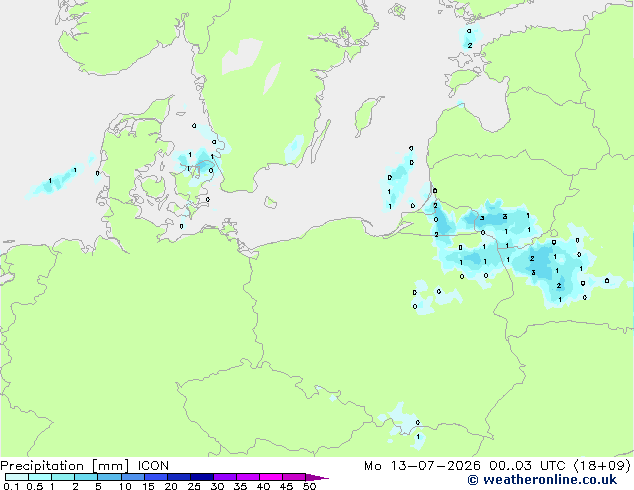Viewport: 634px width, 490px height.
Task: Pick the 1–2 mm legend color swatch
Action: (63, 477)
